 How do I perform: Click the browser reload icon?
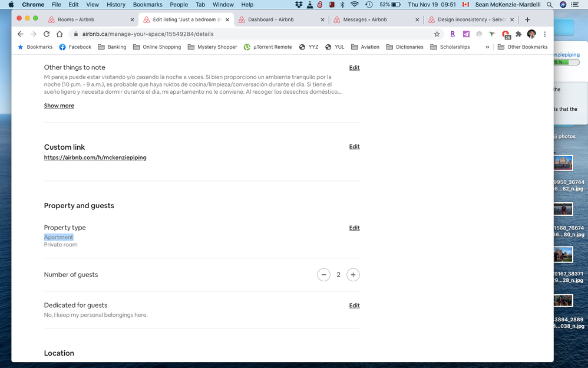pyautogui.click(x=47, y=34)
